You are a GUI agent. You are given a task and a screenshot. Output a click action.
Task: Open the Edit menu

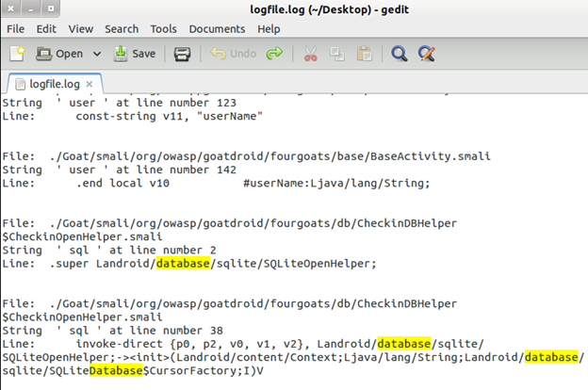[46, 29]
